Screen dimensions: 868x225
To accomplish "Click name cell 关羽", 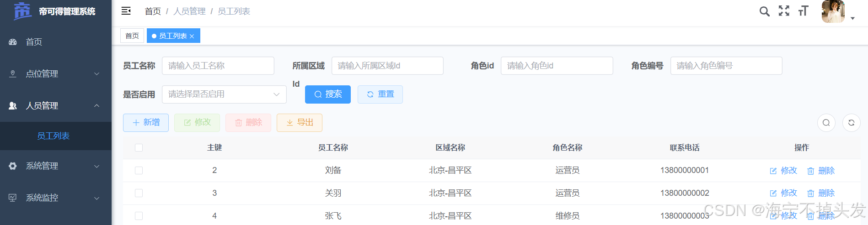I will coord(333,193).
